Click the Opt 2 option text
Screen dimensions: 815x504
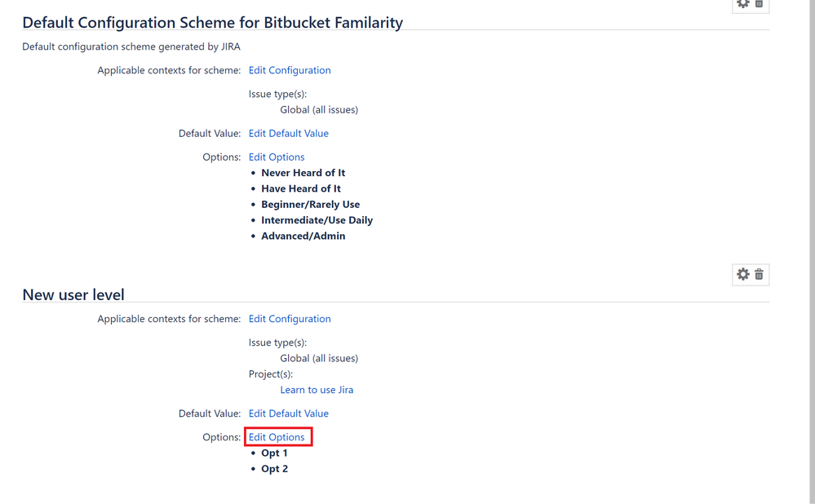tap(274, 469)
